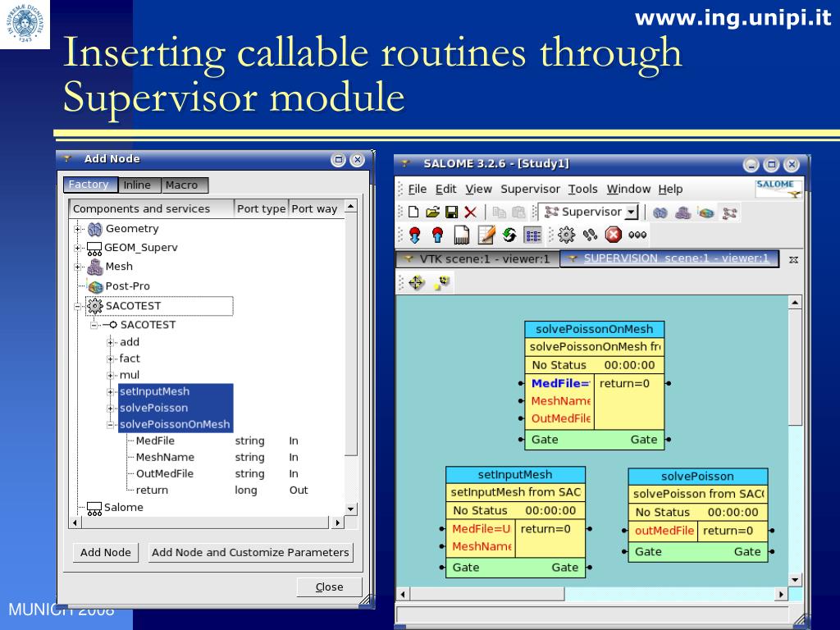Click the Port way column header
The image size is (840, 630).
[x=316, y=209]
